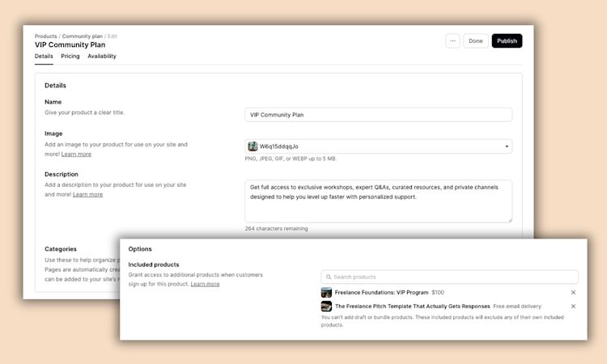Screen dimensions: 607x364
Task: Open the Availability tab
Action: point(102,57)
